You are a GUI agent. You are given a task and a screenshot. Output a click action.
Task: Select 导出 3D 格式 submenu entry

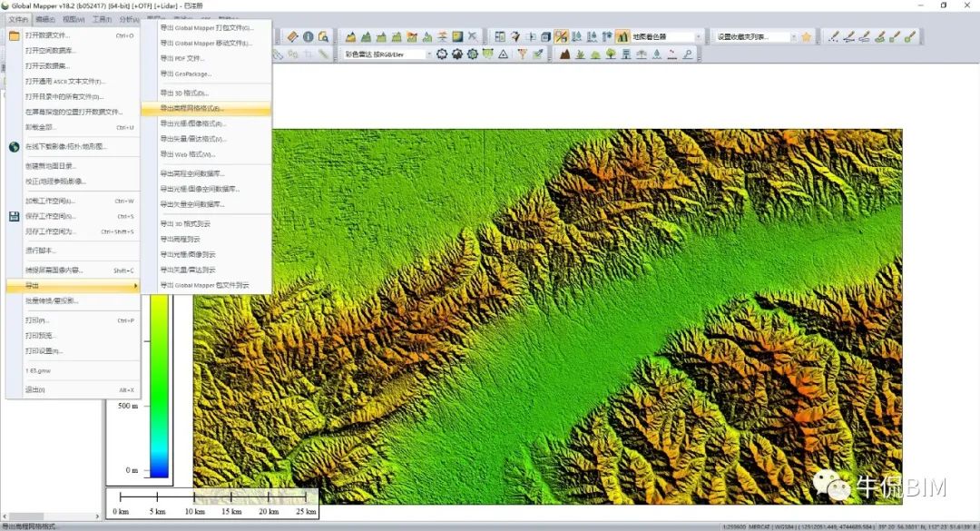[x=207, y=93]
